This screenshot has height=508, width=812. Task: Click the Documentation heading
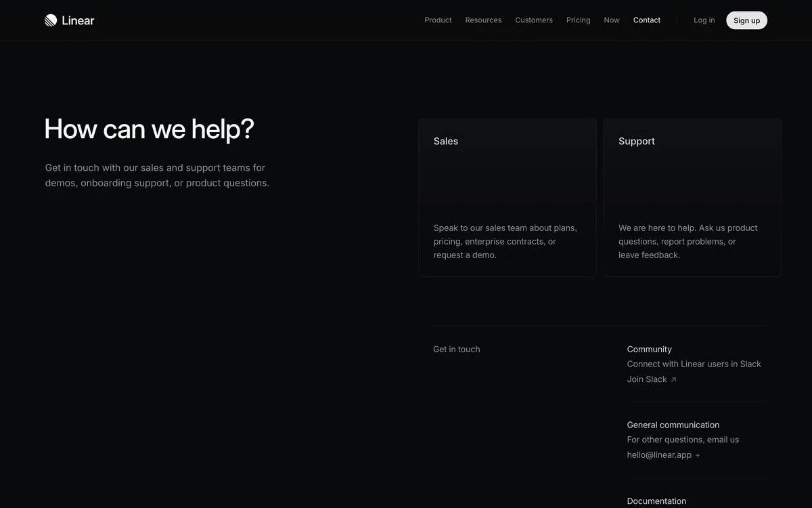click(x=656, y=501)
